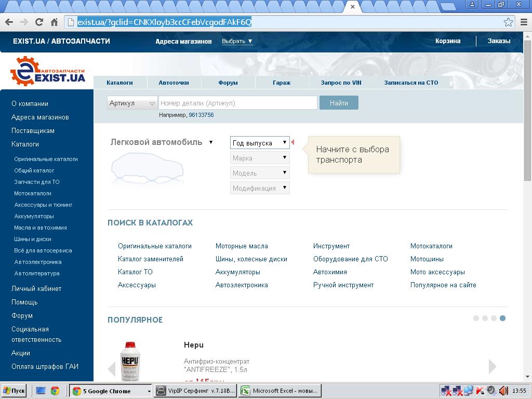Select the fourth active carousel dot
This screenshot has width=532, height=399.
502,318
